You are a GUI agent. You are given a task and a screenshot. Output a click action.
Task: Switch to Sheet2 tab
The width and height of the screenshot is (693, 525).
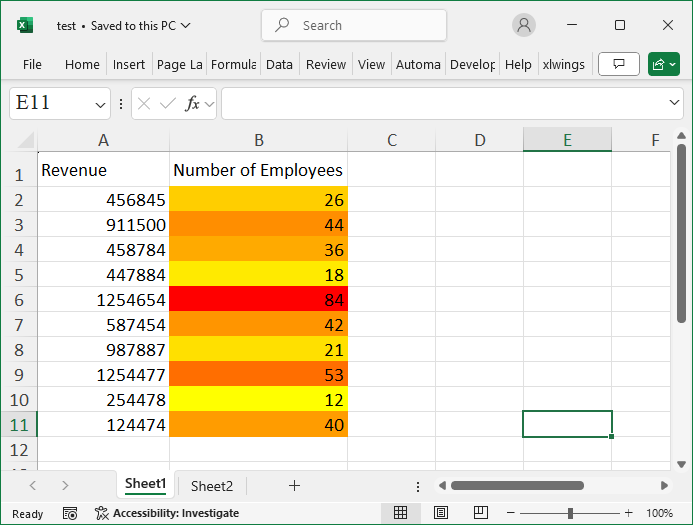pos(212,486)
